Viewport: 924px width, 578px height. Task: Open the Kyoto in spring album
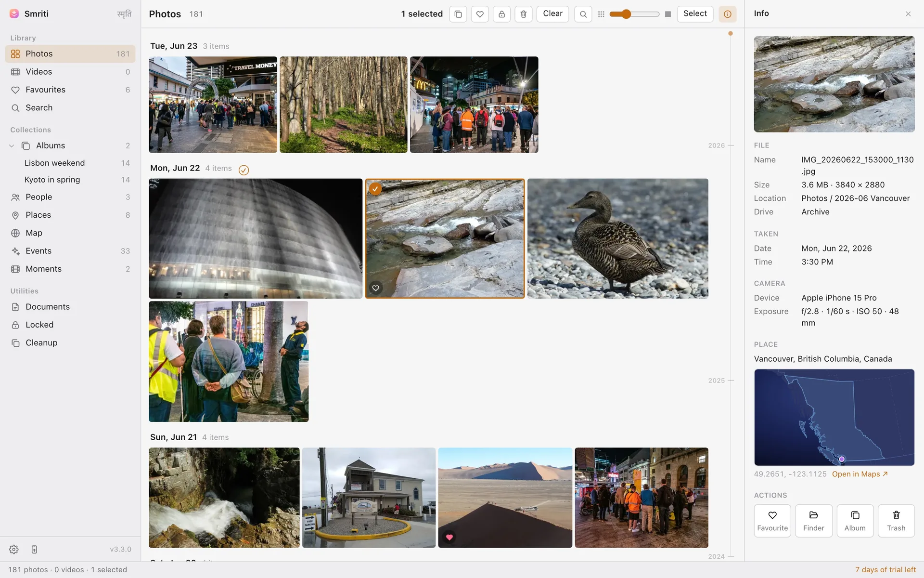70,180
